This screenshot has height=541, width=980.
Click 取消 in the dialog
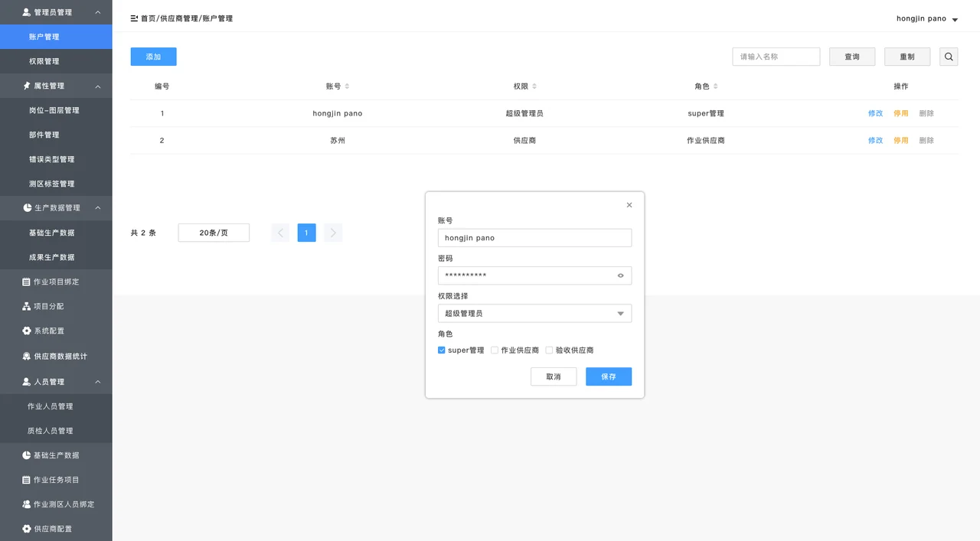point(554,376)
